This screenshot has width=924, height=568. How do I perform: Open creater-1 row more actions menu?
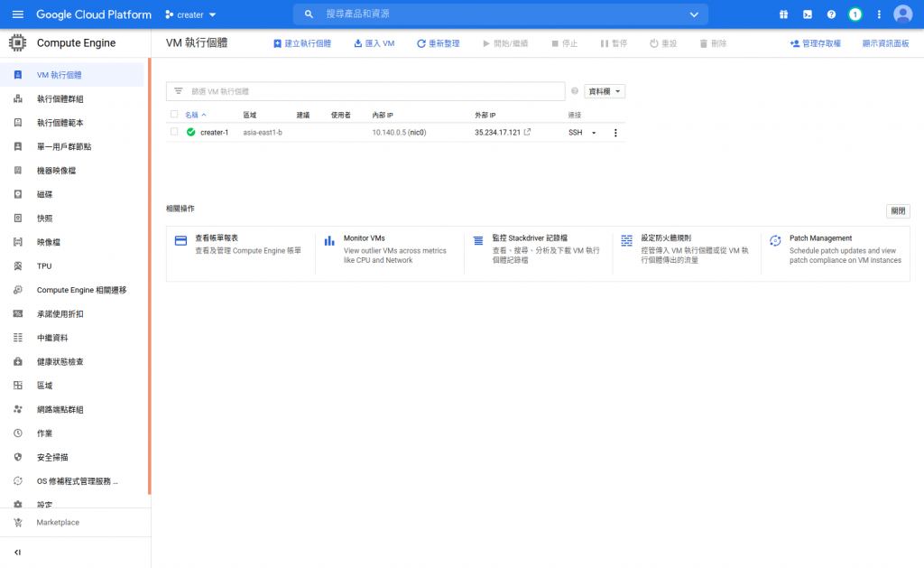pos(615,133)
